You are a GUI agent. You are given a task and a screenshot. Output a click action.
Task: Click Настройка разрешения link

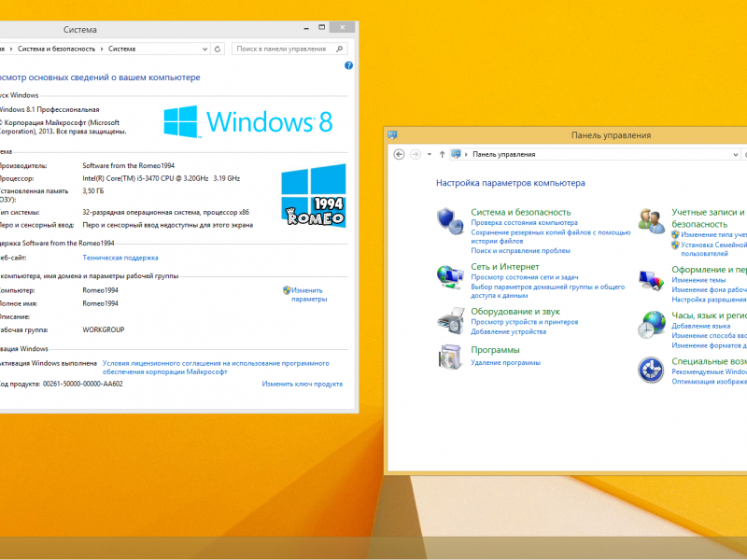pyautogui.click(x=709, y=300)
